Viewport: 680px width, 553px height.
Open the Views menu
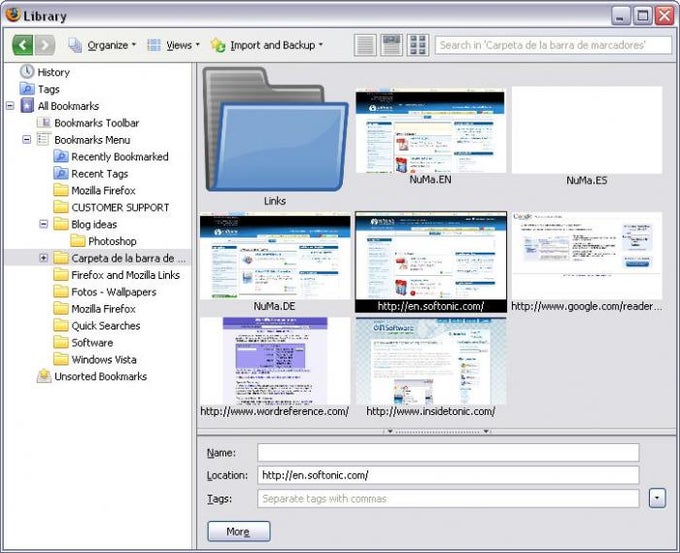click(x=173, y=45)
